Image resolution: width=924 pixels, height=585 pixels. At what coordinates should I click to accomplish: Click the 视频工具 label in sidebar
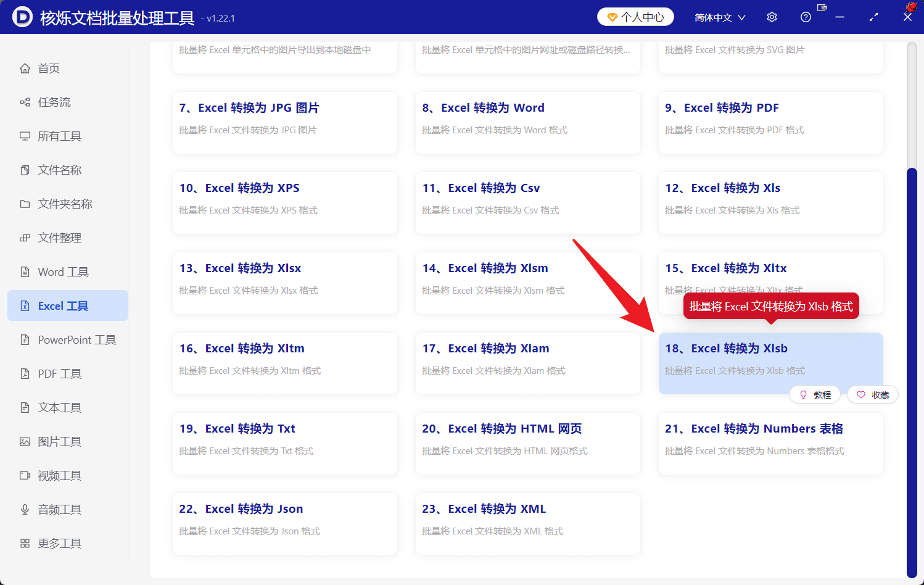tap(60, 476)
